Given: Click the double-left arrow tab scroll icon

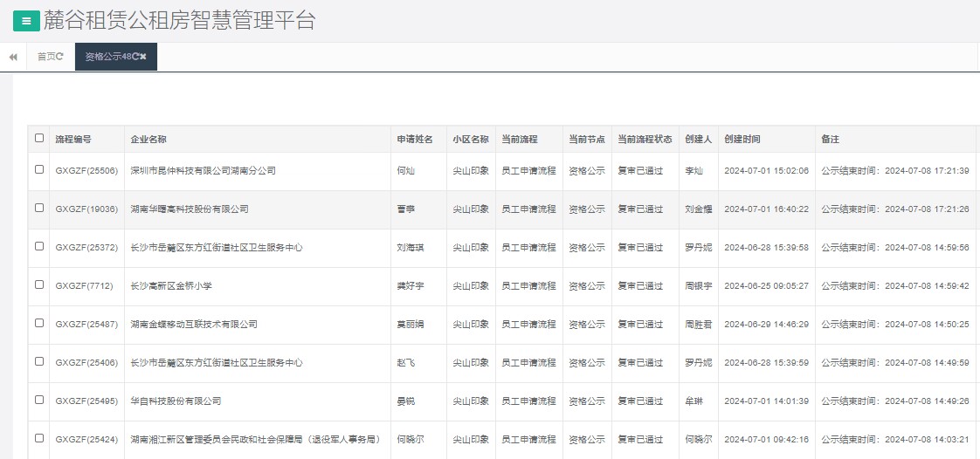Looking at the screenshot, I should (x=13, y=57).
